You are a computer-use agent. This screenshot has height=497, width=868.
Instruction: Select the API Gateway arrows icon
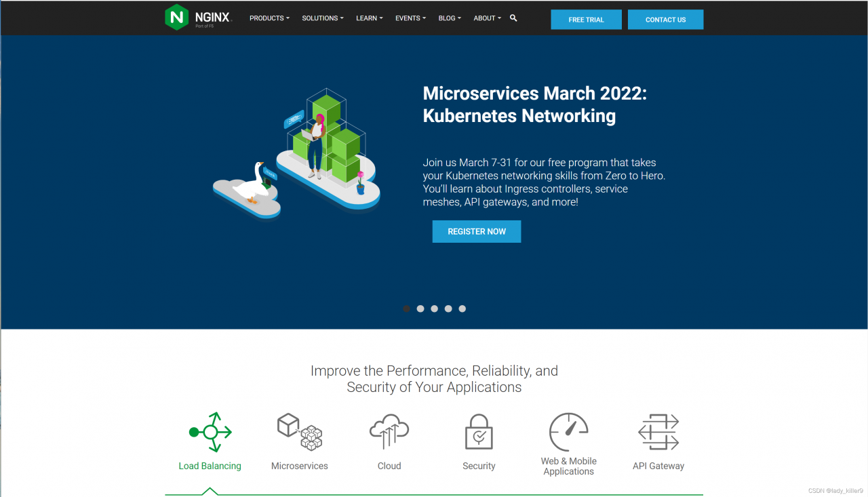pos(658,432)
